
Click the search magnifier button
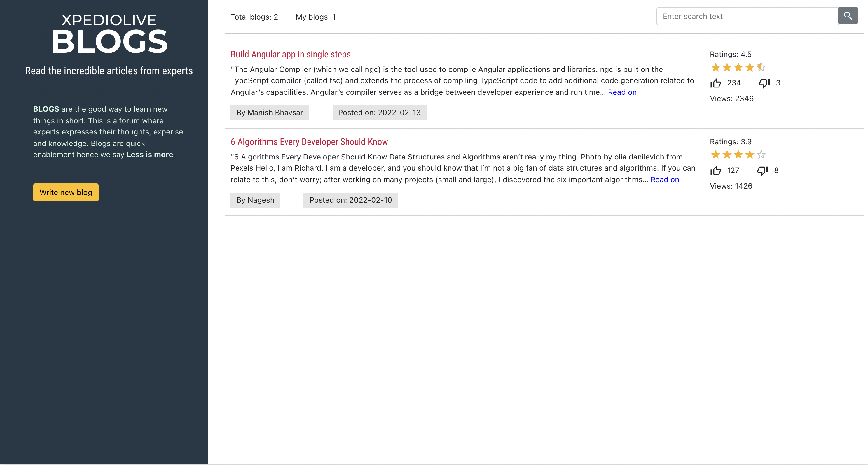848,16
